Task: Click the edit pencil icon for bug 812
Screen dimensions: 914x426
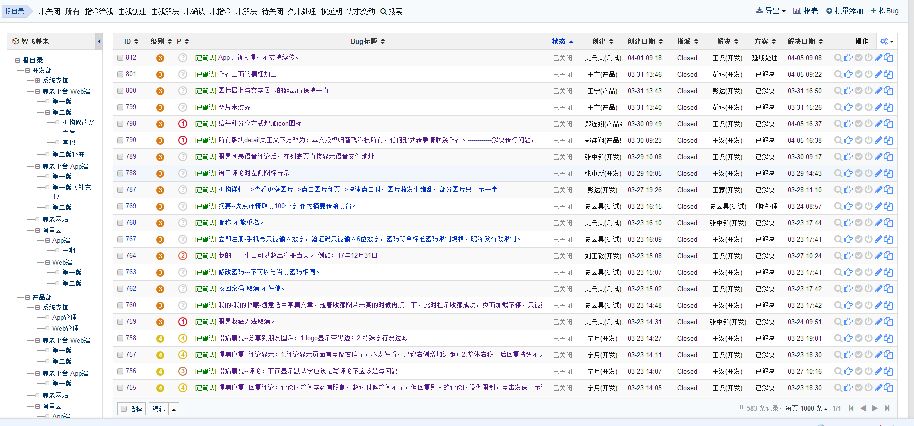Action: [879, 58]
